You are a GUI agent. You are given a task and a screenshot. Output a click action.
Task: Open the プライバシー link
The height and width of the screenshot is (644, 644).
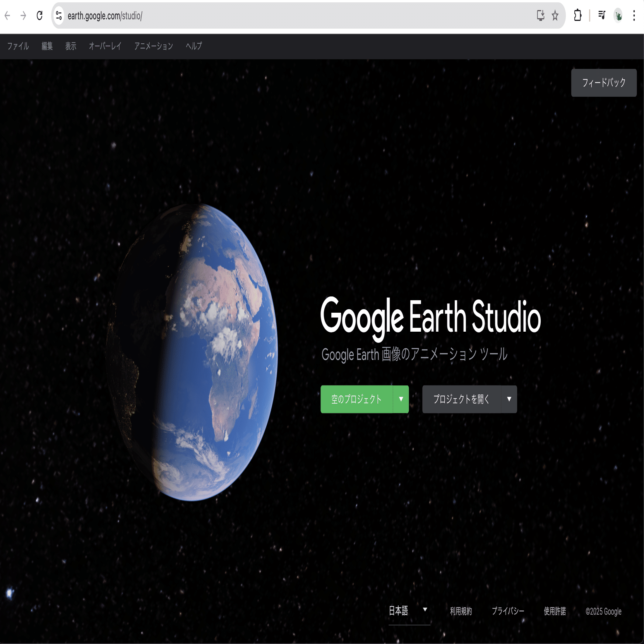pos(508,611)
